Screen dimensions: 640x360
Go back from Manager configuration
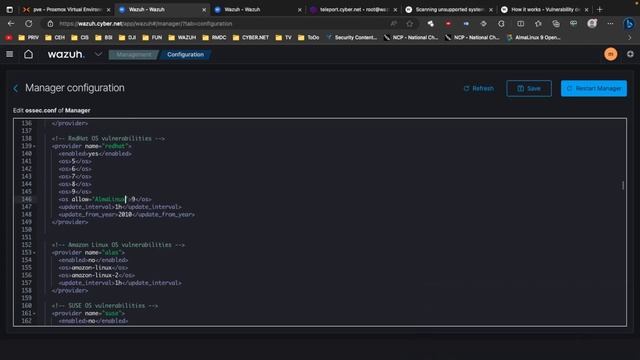click(x=16, y=88)
